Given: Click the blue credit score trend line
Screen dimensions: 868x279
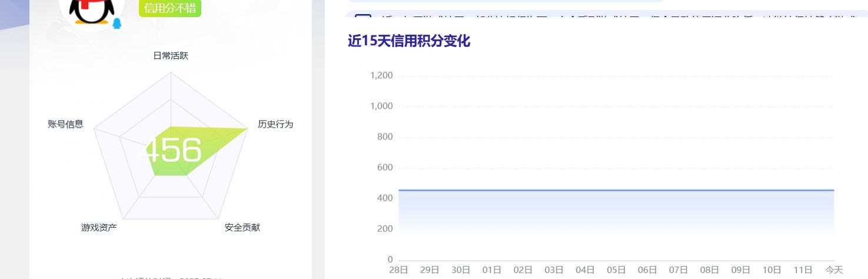Looking at the screenshot, I should [616, 190].
